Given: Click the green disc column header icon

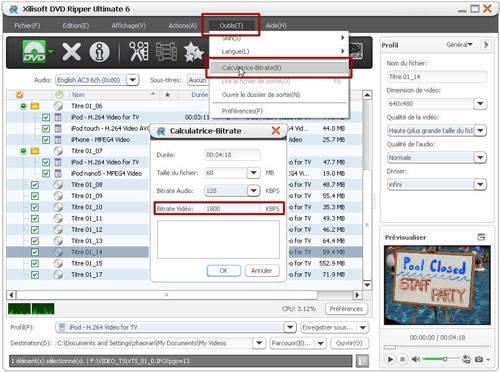Looking at the screenshot, I should point(59,95).
